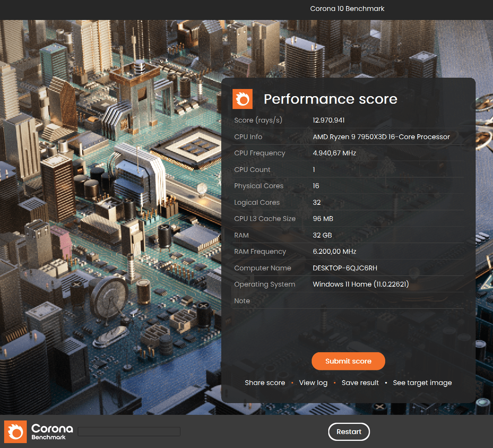This screenshot has width=493, height=448.
Task: Click the CPU L3 Cache Size label
Action: click(x=265, y=219)
